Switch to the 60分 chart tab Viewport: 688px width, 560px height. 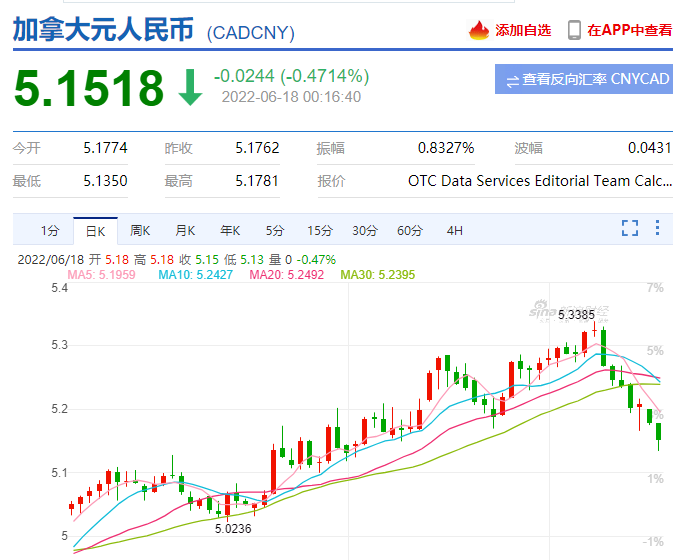[x=410, y=231]
